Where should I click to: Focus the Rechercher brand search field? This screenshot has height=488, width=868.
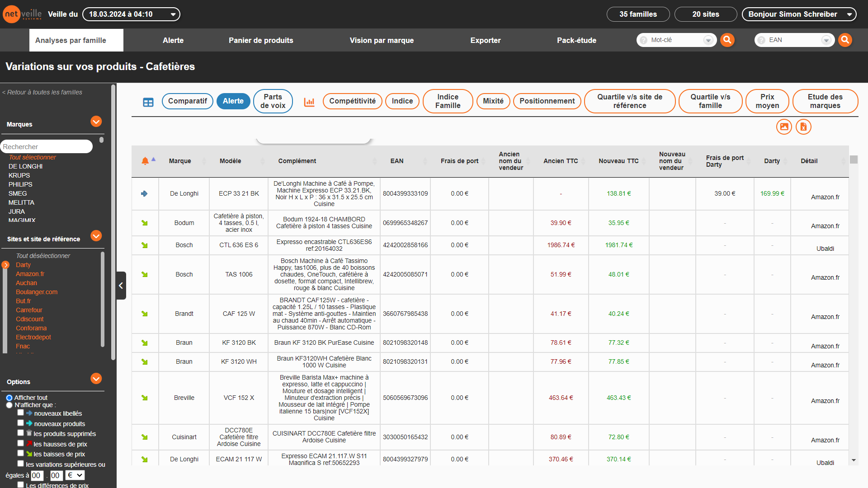point(46,146)
